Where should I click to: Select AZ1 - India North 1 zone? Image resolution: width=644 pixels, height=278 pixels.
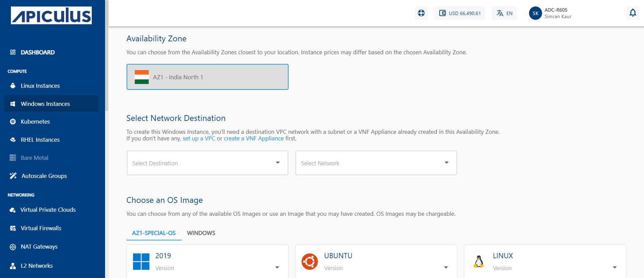(207, 77)
